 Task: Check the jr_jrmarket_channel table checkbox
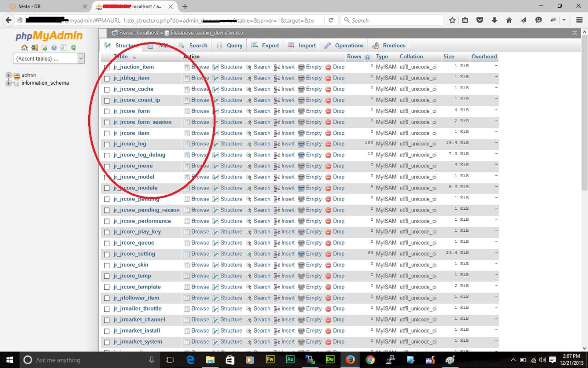click(x=107, y=320)
